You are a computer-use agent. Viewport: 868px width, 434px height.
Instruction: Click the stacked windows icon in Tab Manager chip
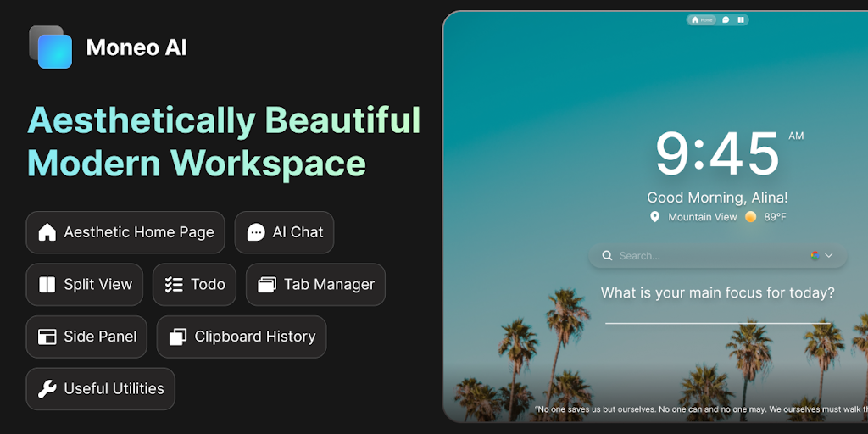[x=267, y=285]
